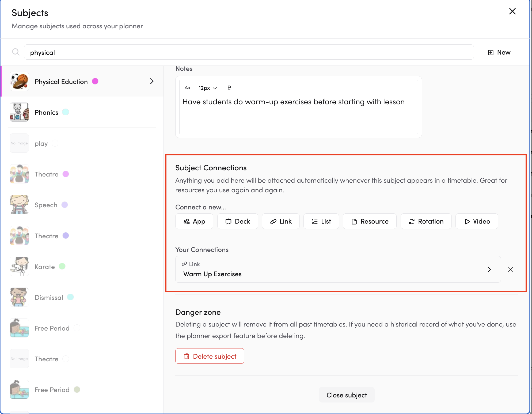
Task: Click the Speech subject thumbnail
Action: 19,205
